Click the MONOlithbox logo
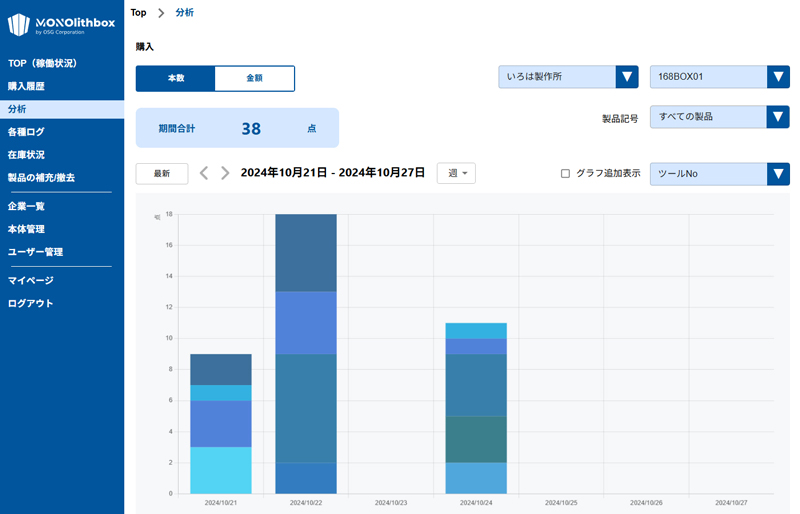The height and width of the screenshot is (514, 800). pos(61,24)
